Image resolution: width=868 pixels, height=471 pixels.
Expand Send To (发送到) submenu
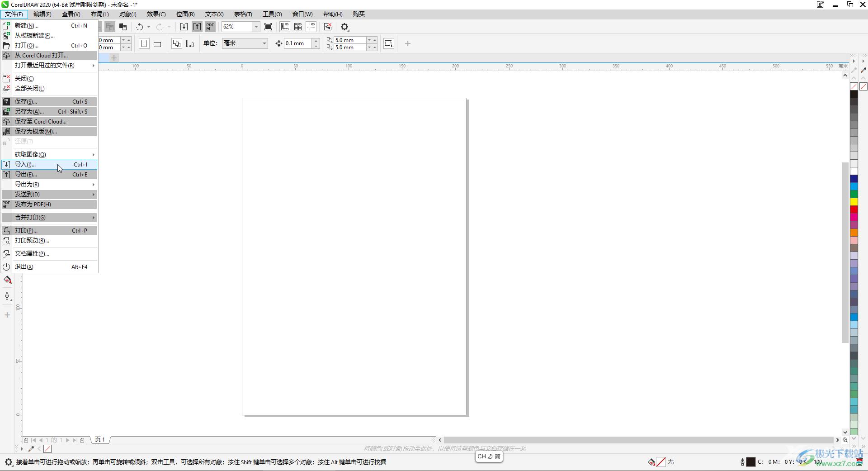[x=49, y=195]
